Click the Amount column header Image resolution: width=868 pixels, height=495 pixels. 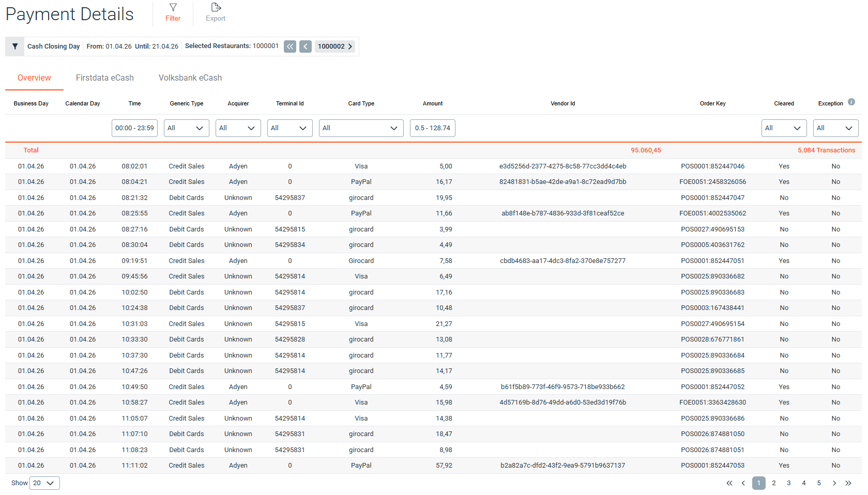433,103
